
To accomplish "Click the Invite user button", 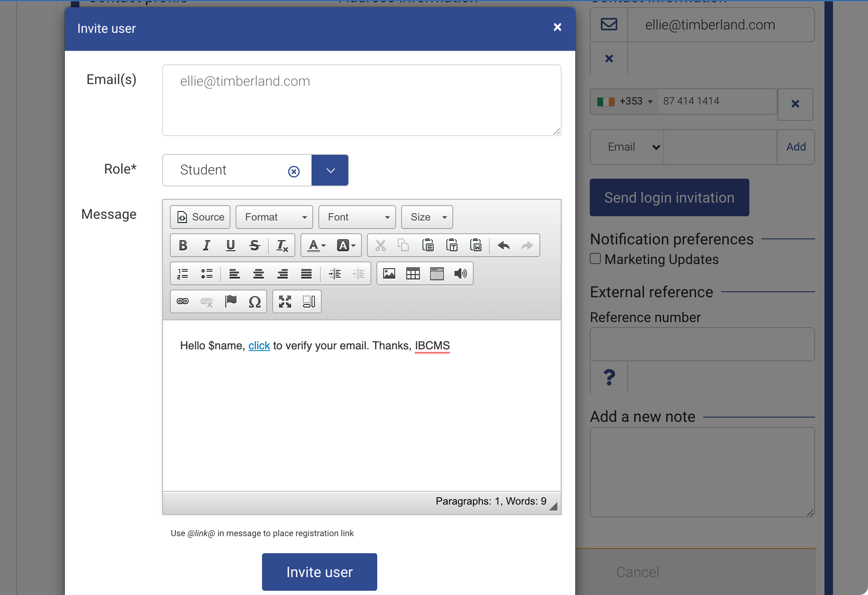I will coord(319,572).
